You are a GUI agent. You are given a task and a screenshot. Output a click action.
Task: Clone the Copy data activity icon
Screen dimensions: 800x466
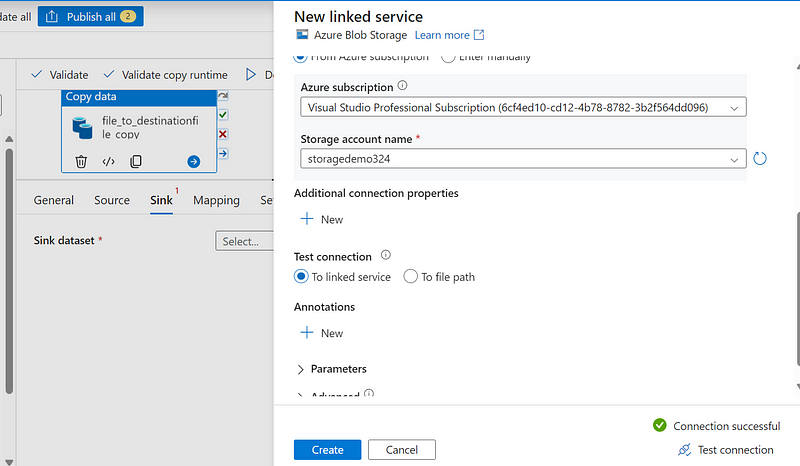[x=136, y=162]
